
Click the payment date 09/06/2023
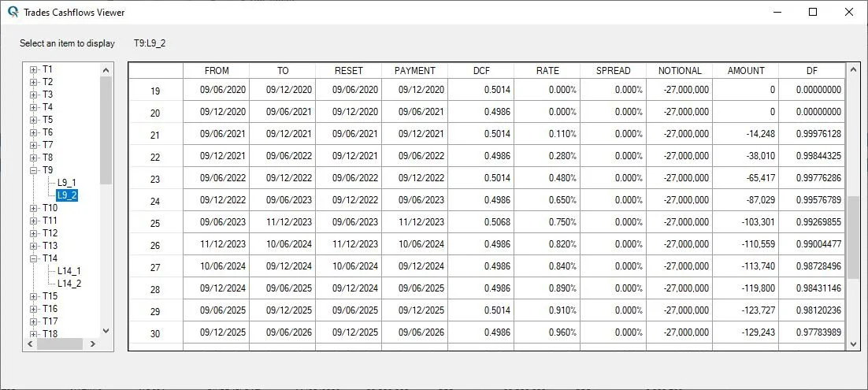coord(414,200)
